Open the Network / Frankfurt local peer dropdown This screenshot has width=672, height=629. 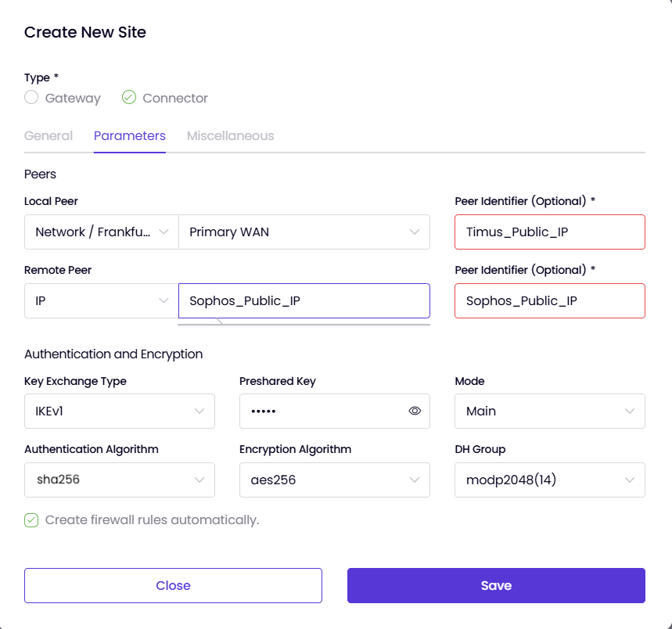pos(102,232)
